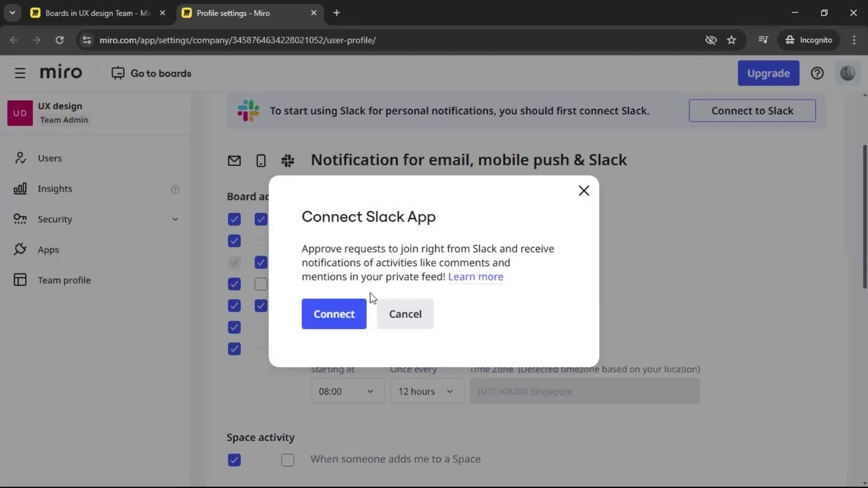Click the Singapore time zone field
The image size is (868, 488).
pos(585,391)
